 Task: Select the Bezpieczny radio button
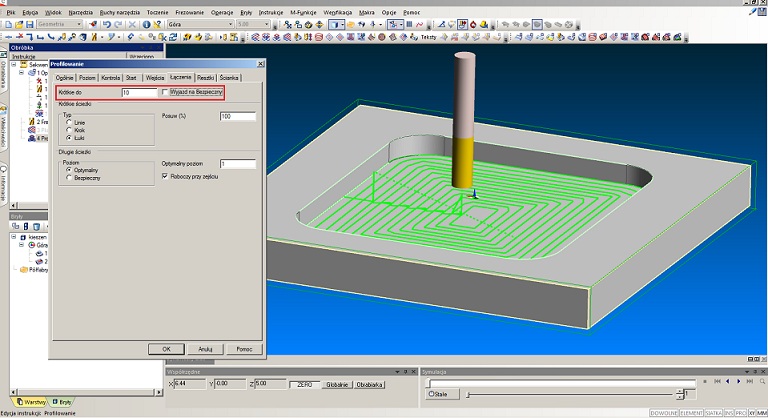(69, 177)
